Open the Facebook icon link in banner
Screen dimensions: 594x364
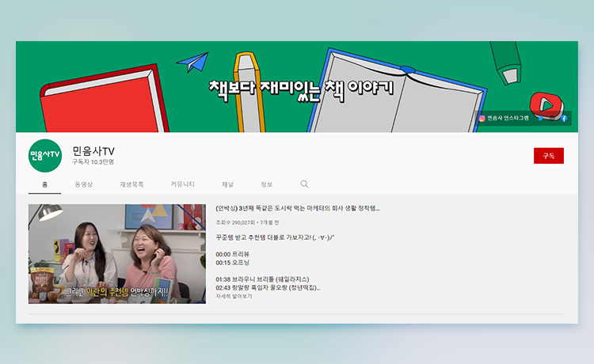564,119
